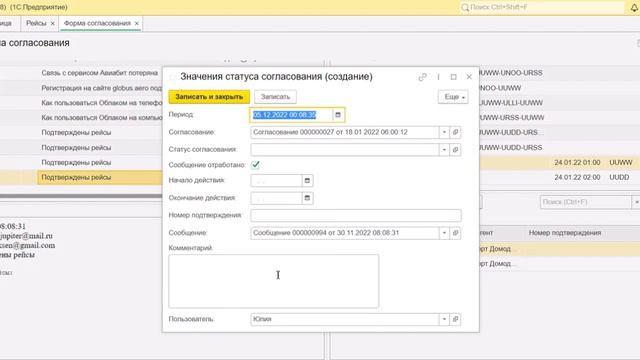The width and height of the screenshot is (640, 360).
Task: Open the Статус согласования linked record icon
Action: point(456,150)
